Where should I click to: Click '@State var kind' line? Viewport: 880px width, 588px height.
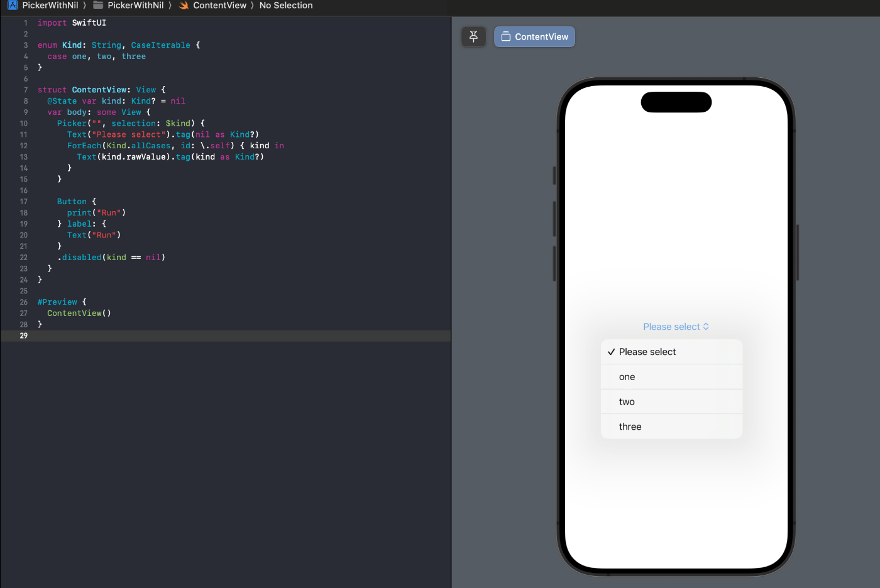[x=116, y=101]
